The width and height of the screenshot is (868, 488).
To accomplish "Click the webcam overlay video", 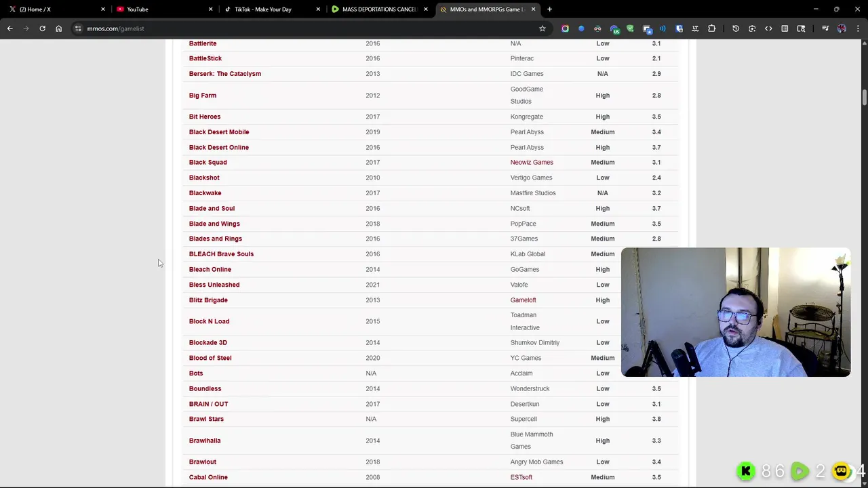I will click(736, 312).
